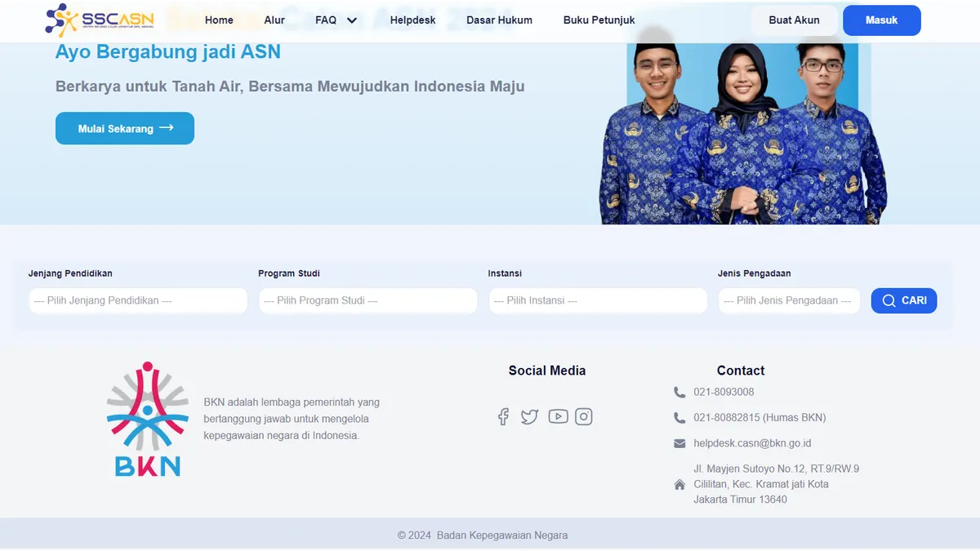
Task: Click the BKN description paragraph
Action: 292,419
